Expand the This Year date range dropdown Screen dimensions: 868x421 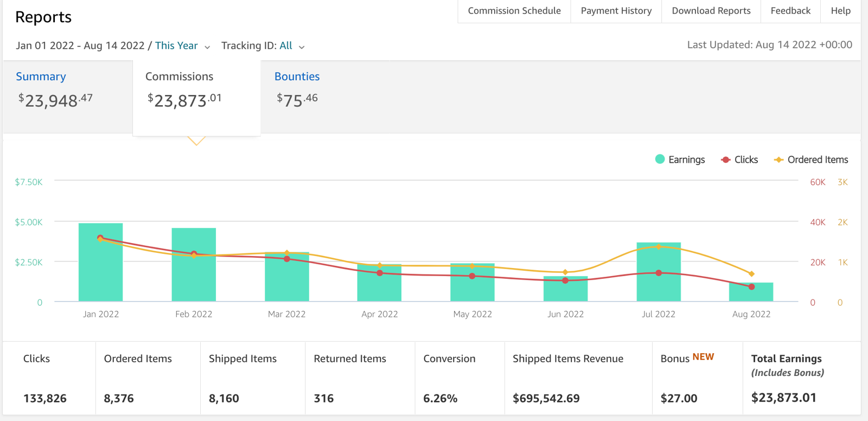[182, 46]
